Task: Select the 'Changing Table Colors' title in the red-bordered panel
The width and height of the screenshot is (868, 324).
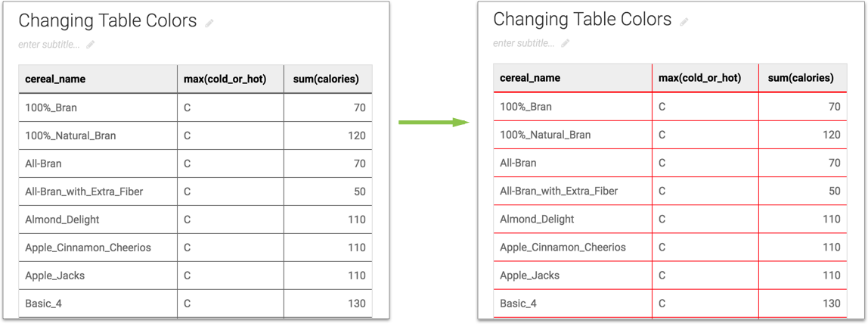Action: coord(582,20)
